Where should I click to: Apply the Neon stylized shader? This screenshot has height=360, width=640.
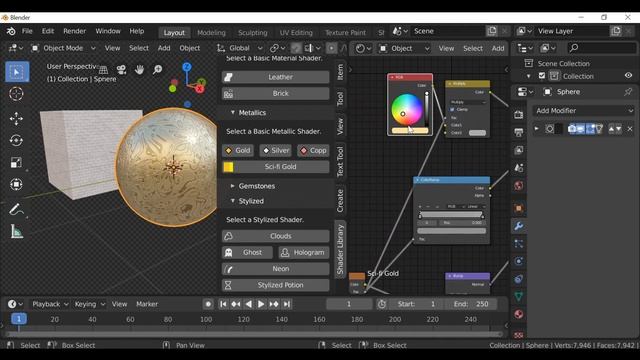pos(276,269)
